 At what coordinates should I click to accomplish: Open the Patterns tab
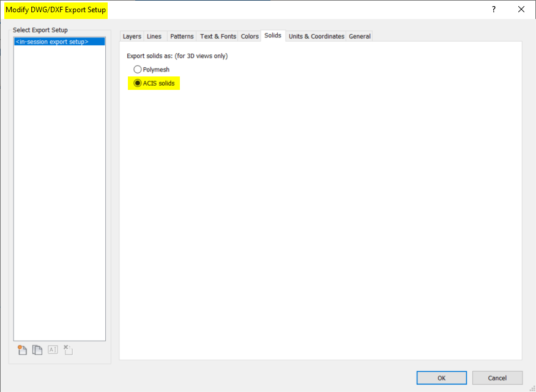click(x=181, y=36)
